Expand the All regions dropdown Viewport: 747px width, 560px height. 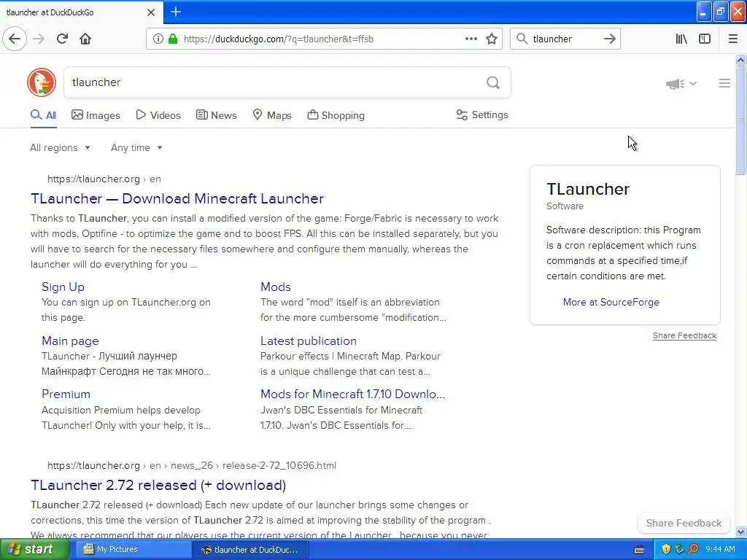tap(60, 147)
